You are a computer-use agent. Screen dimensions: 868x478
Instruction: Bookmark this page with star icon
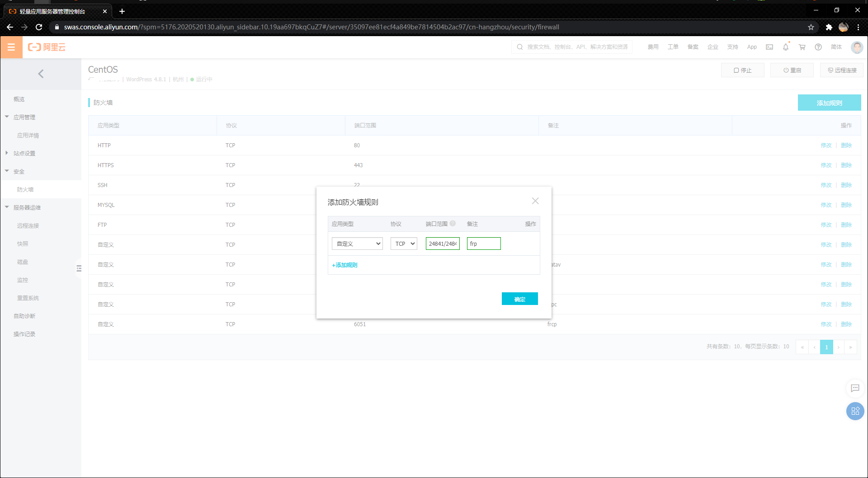point(811,27)
